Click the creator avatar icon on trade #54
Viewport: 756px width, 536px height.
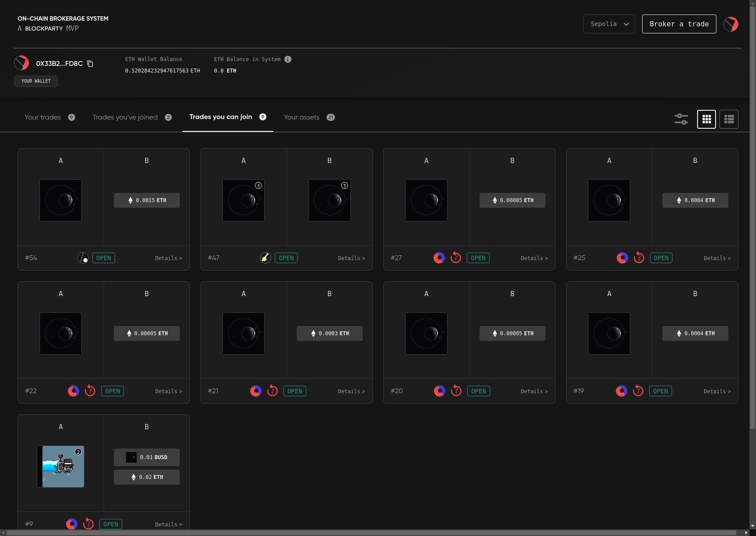point(83,258)
